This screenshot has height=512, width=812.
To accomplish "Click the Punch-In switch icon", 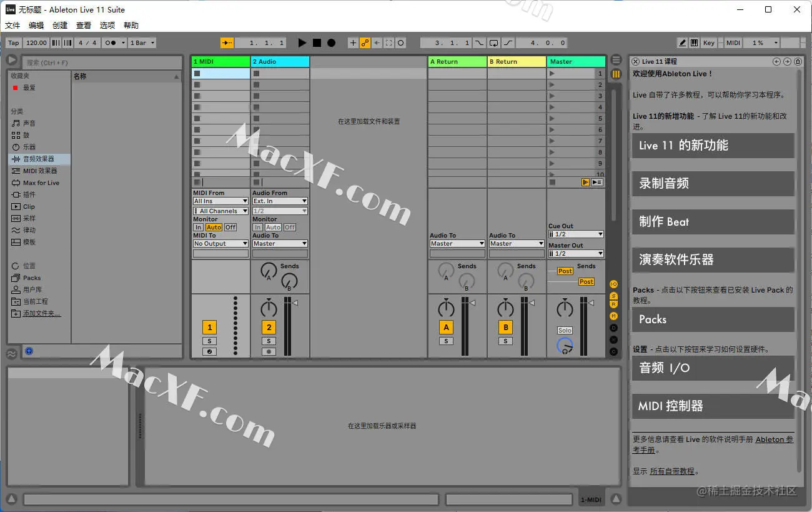I will [x=479, y=43].
